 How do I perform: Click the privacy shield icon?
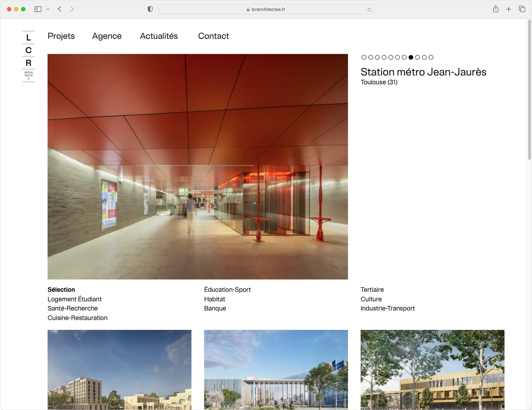click(150, 9)
